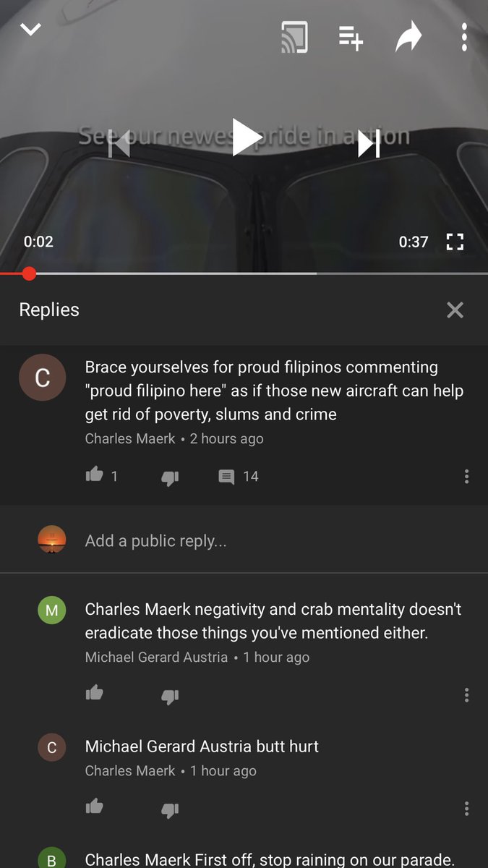Collapse the video player with down chevron

pyautogui.click(x=30, y=30)
